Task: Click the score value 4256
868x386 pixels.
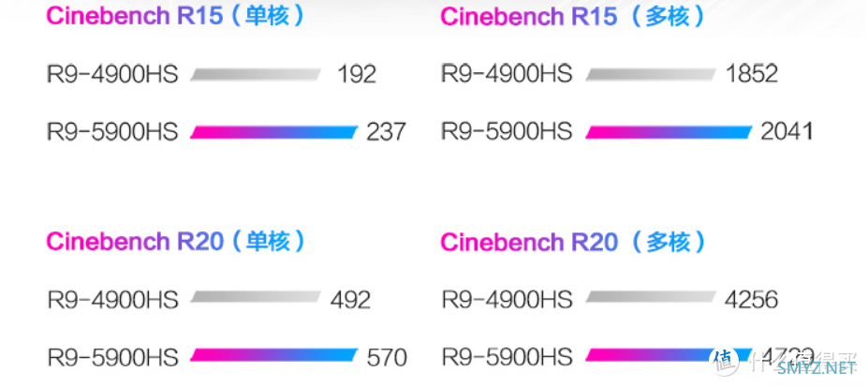Action: 751,300
